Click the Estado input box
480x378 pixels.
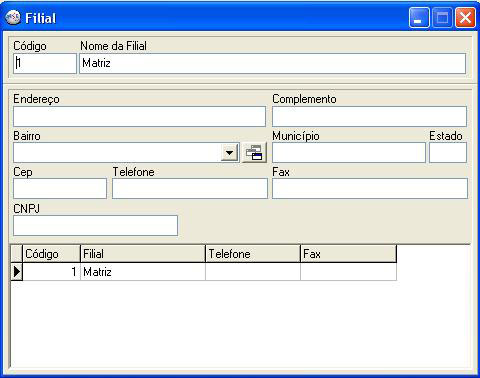(448, 153)
